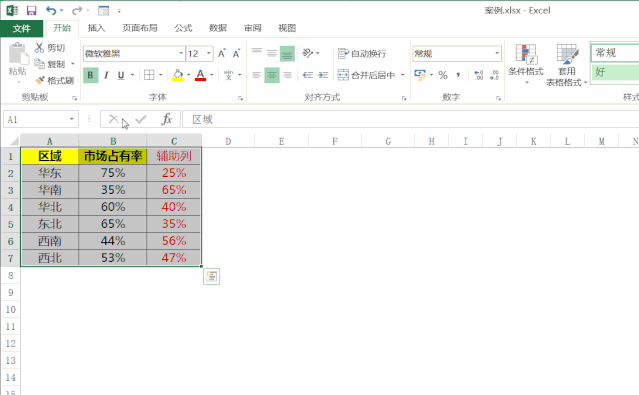This screenshot has height=395, width=639.
Task: Increase decimal places
Action: point(479,75)
